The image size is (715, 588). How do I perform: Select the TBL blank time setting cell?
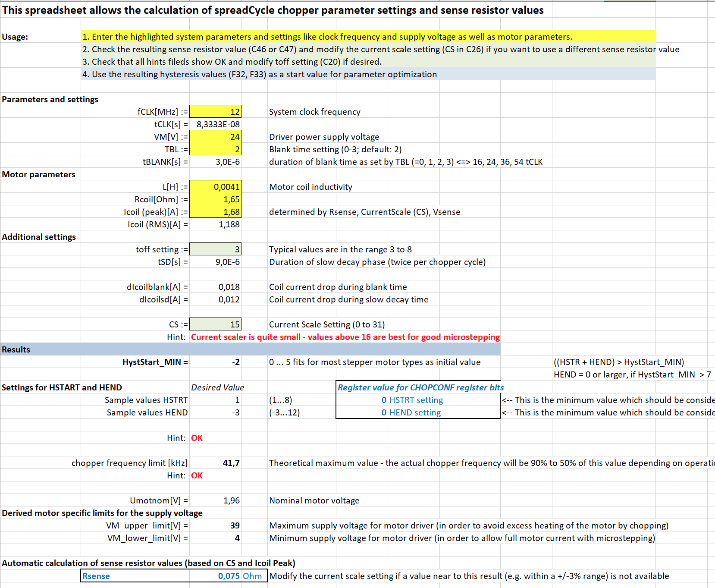215,149
